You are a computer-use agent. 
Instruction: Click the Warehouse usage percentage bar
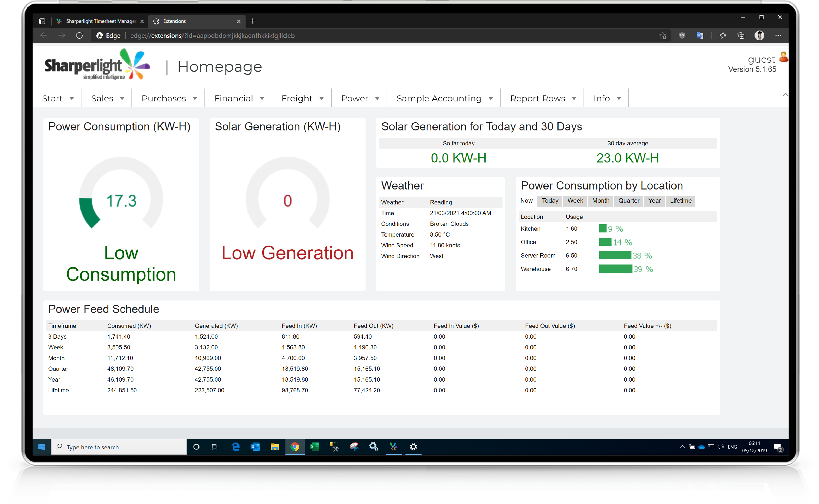(615, 269)
